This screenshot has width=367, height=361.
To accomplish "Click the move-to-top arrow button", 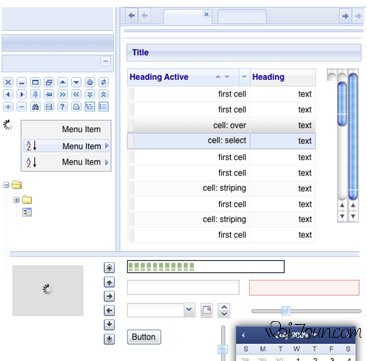I will [x=109, y=267].
